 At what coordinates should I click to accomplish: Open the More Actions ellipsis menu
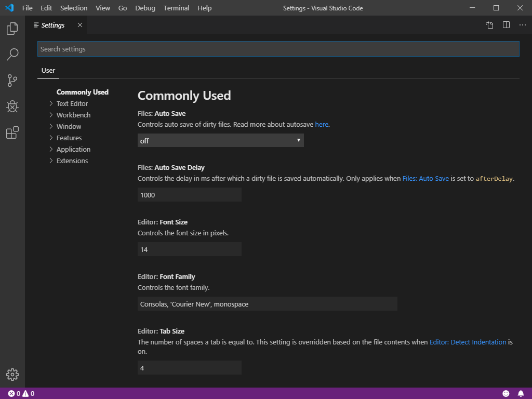coord(523,25)
